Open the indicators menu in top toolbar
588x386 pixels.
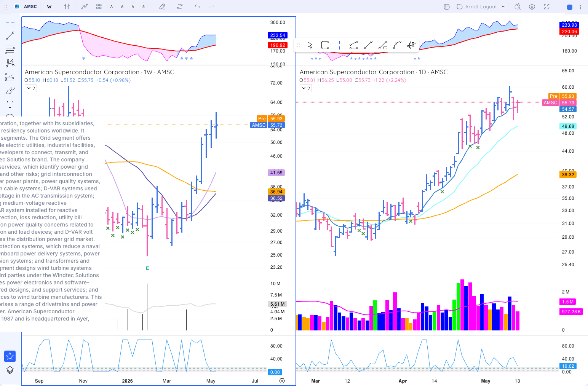[85, 6]
